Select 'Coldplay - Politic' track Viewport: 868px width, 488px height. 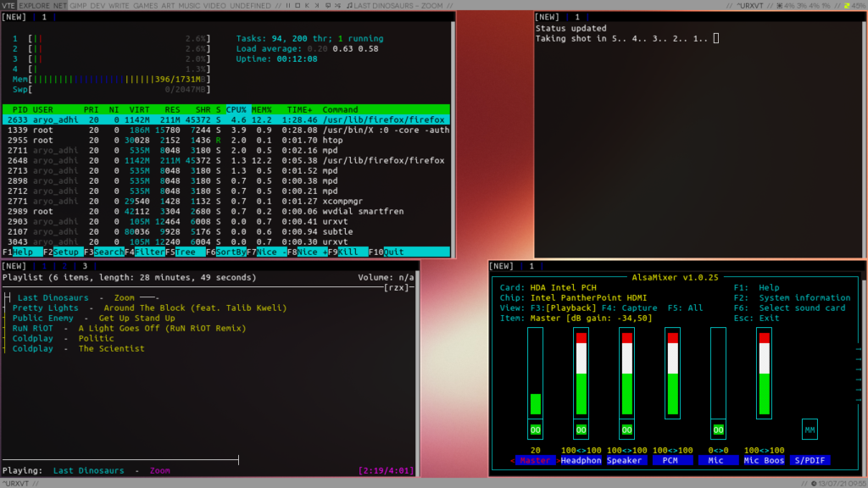63,338
